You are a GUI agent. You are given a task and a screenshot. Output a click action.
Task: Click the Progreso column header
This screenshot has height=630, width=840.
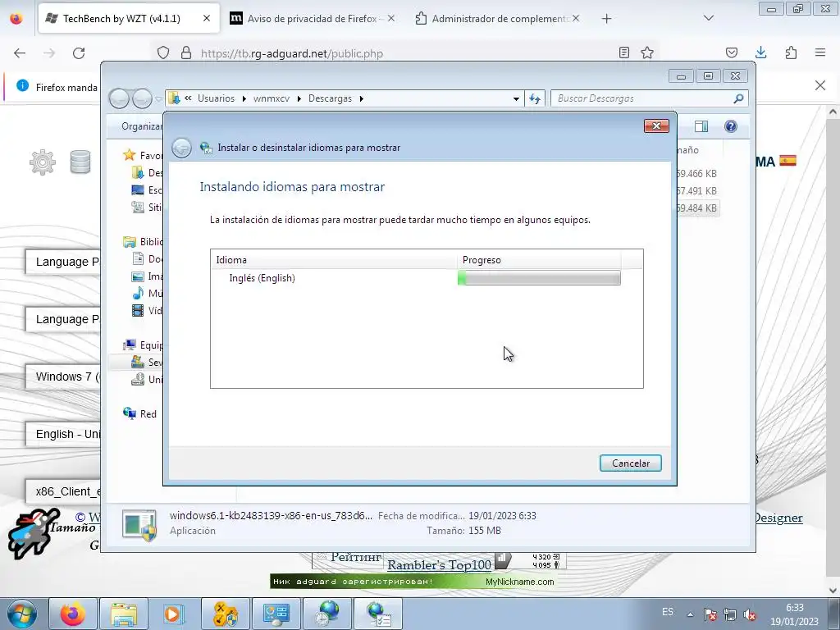(x=539, y=260)
